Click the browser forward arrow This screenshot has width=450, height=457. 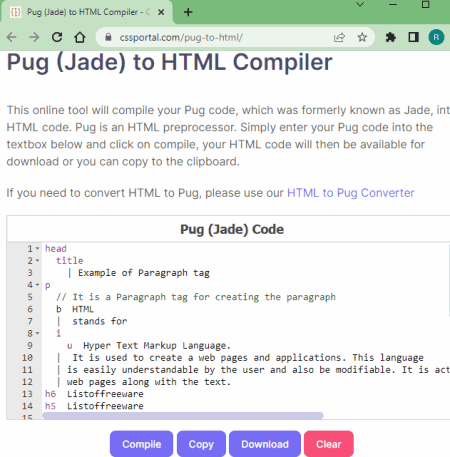(34, 37)
